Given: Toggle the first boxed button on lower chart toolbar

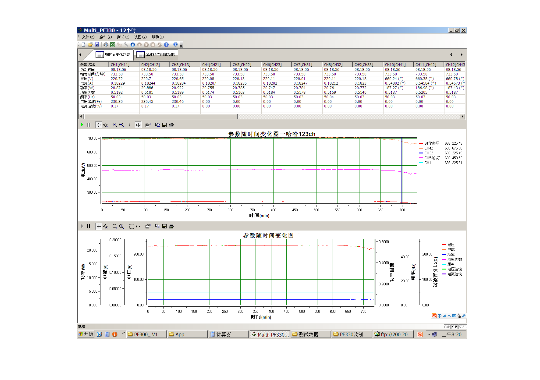Looking at the screenshot, I should (x=99, y=226).
